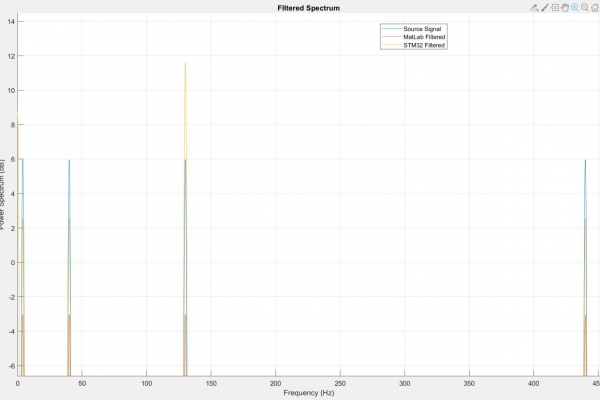Screen dimensions: 600x400
Task: Toggle the zoom in tool
Action: pyautogui.click(x=575, y=8)
